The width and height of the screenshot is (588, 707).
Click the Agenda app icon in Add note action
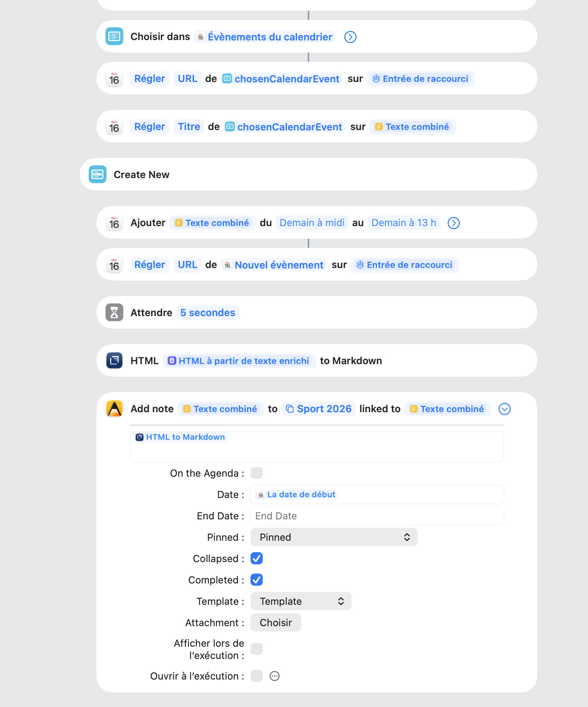(114, 409)
